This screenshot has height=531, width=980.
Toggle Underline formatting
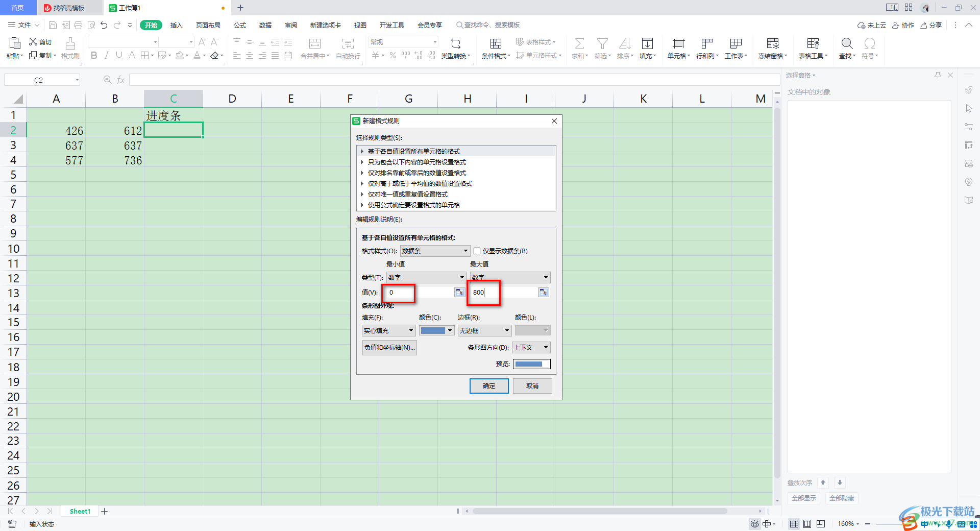[x=119, y=55]
